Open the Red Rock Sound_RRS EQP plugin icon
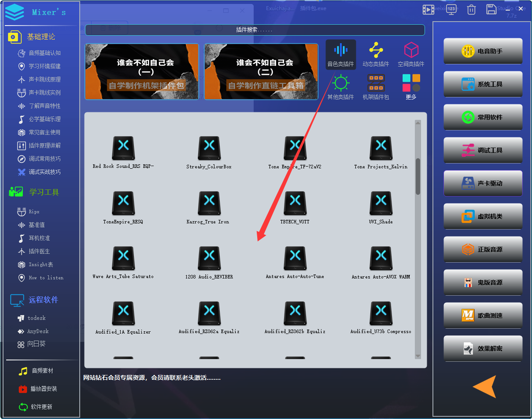 (x=123, y=148)
